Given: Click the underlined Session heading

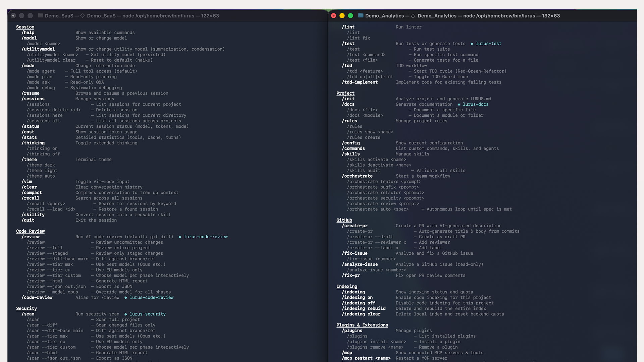Looking at the screenshot, I should pos(25,27).
